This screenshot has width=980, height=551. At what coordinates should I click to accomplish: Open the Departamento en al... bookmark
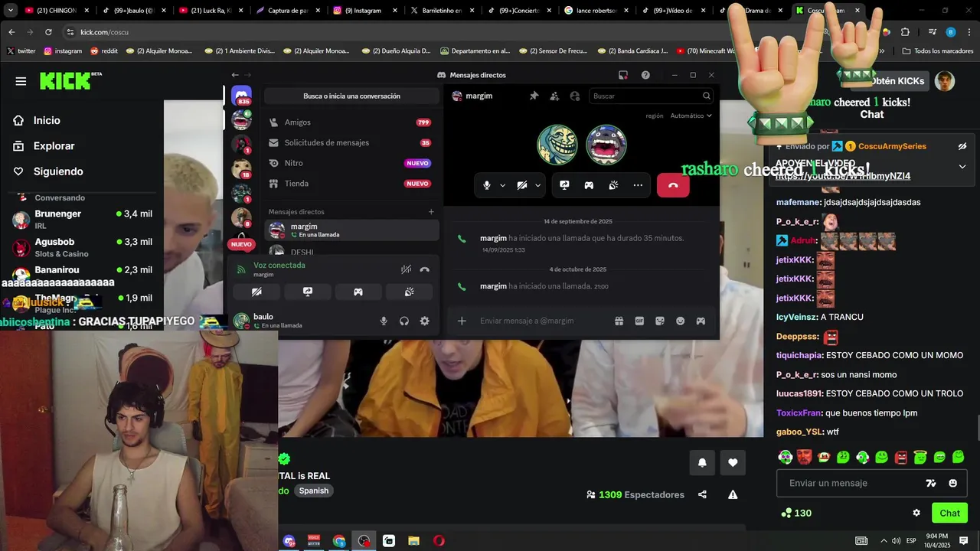pyautogui.click(x=475, y=51)
